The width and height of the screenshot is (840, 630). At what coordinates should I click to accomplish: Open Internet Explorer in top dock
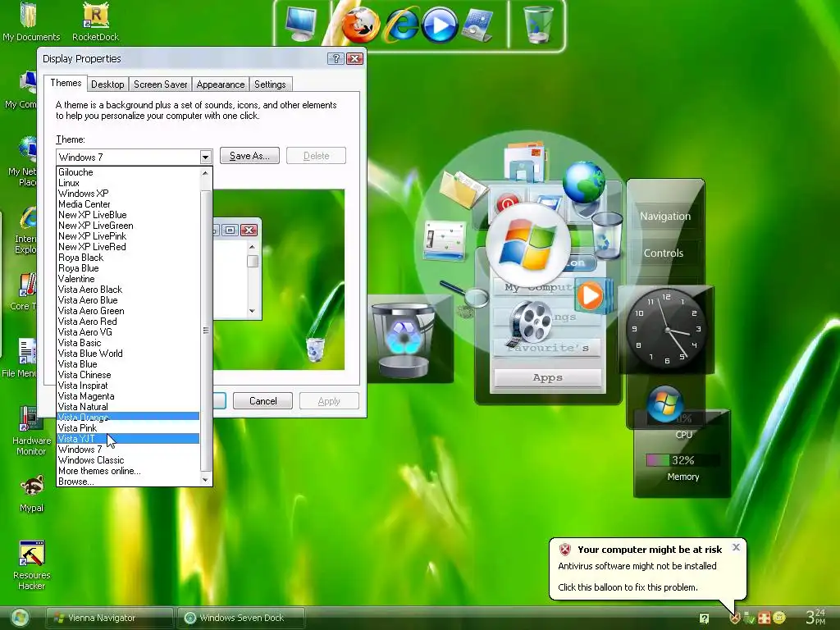(400, 25)
